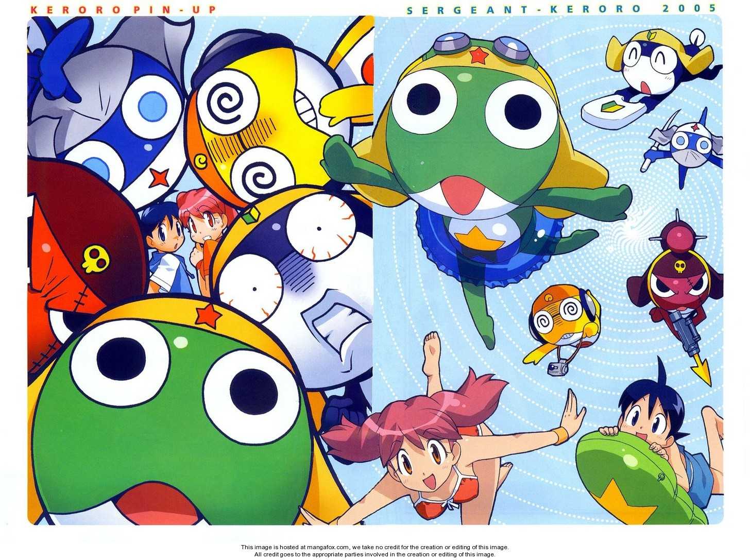Click the "All credit goes to" footer line
This screenshot has width=750, height=560.
(x=374, y=554)
